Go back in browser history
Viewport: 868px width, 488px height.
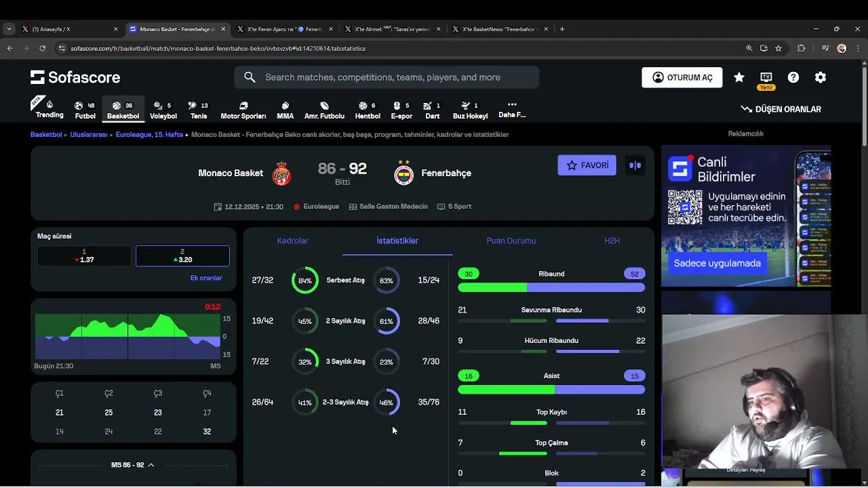click(x=9, y=48)
